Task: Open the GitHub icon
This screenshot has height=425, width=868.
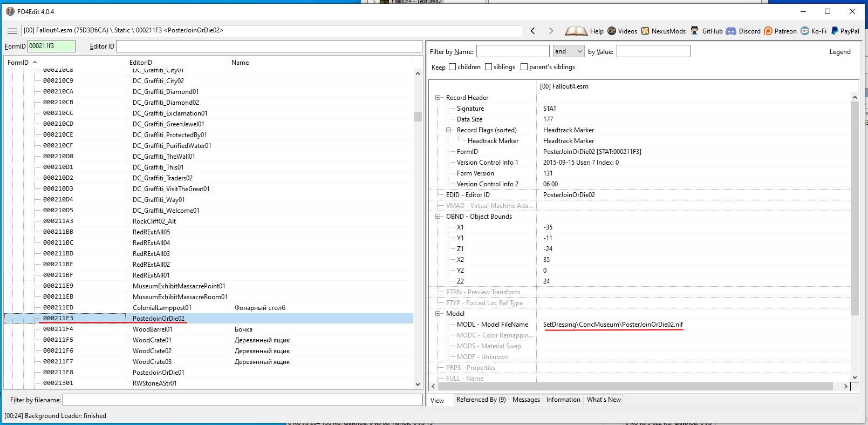Action: point(695,31)
